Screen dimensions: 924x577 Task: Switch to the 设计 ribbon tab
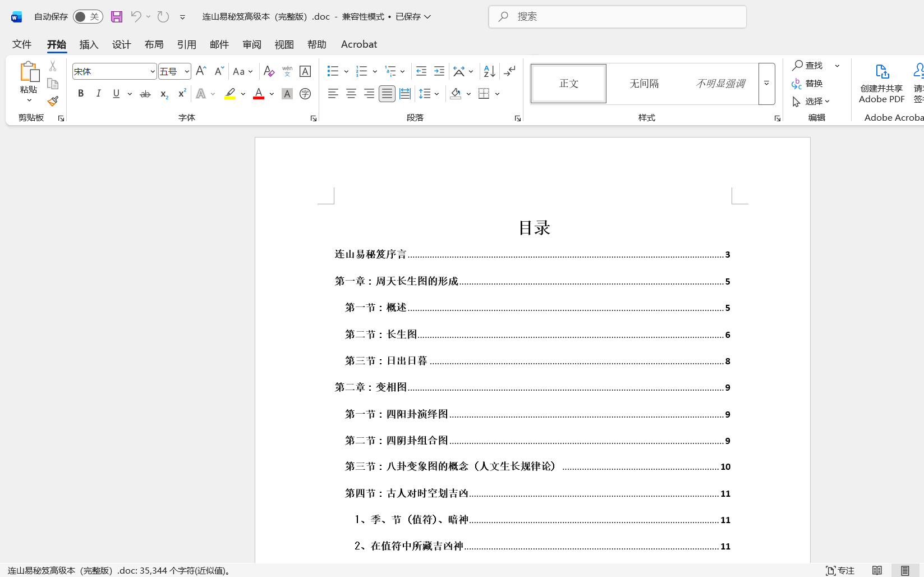pyautogui.click(x=121, y=44)
